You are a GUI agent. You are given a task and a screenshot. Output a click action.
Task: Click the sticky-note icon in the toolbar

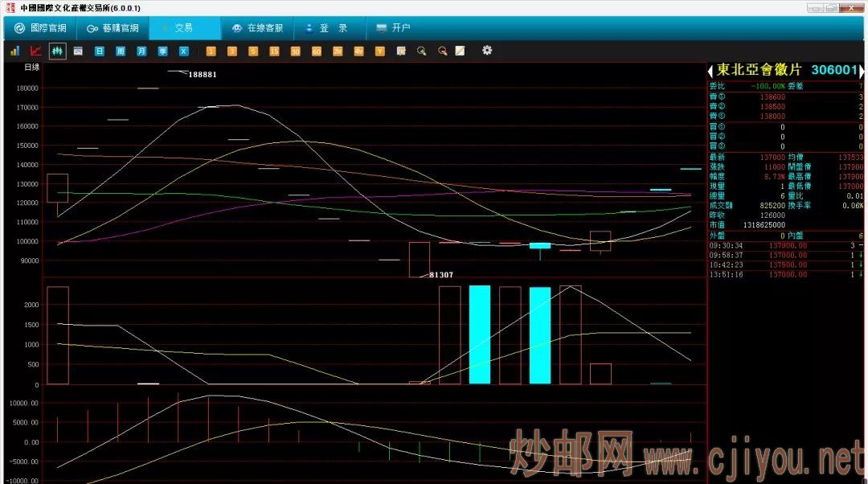coord(401,51)
